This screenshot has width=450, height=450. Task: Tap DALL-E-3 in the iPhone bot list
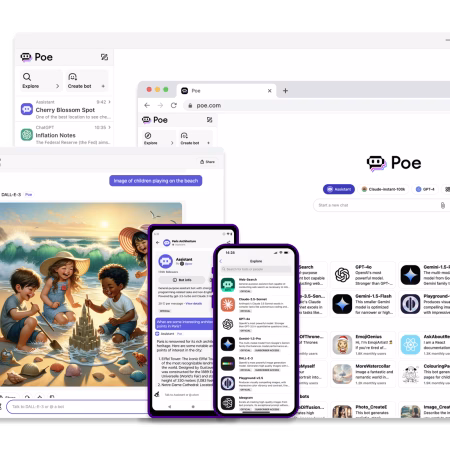(255, 364)
